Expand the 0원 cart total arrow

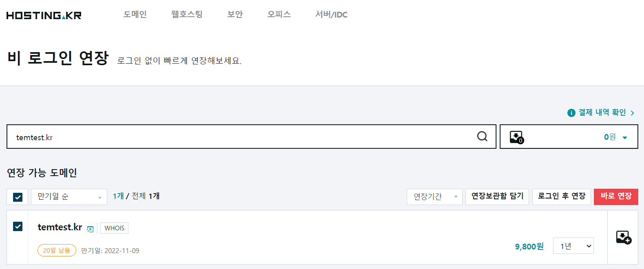click(x=625, y=138)
